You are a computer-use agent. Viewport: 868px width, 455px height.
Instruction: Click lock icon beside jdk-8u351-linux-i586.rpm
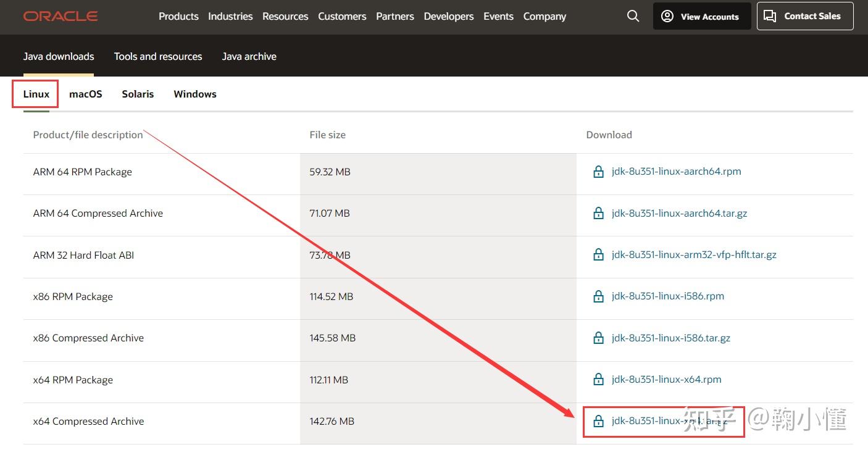[x=598, y=297]
